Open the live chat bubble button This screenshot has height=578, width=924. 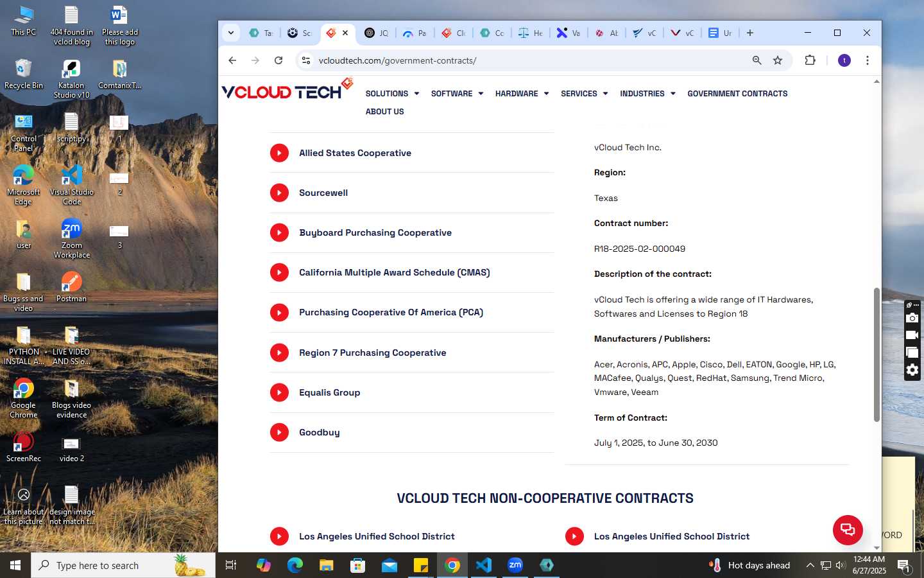click(848, 530)
